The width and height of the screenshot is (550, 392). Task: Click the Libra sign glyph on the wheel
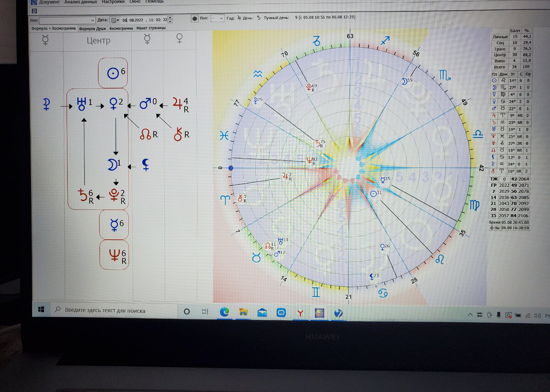[478, 134]
